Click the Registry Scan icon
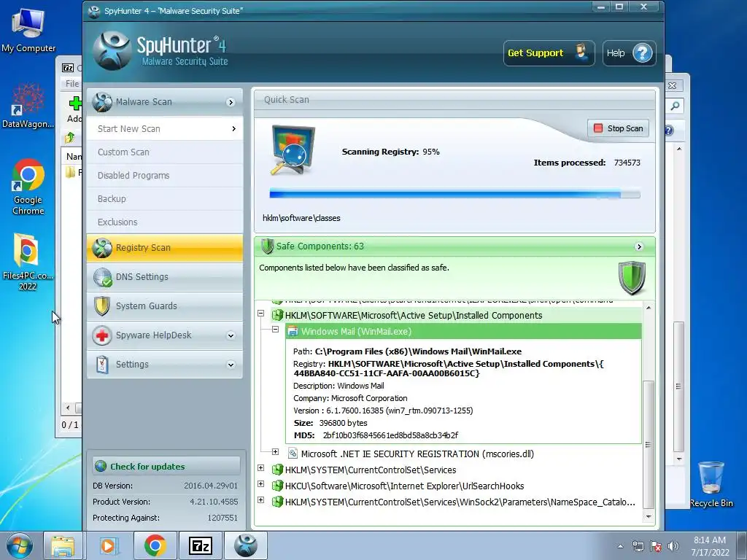The height and width of the screenshot is (560, 747). [102, 248]
